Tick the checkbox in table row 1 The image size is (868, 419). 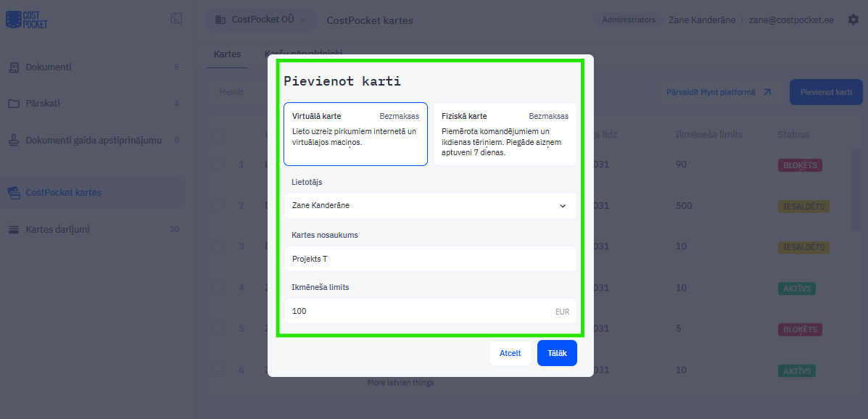click(218, 165)
